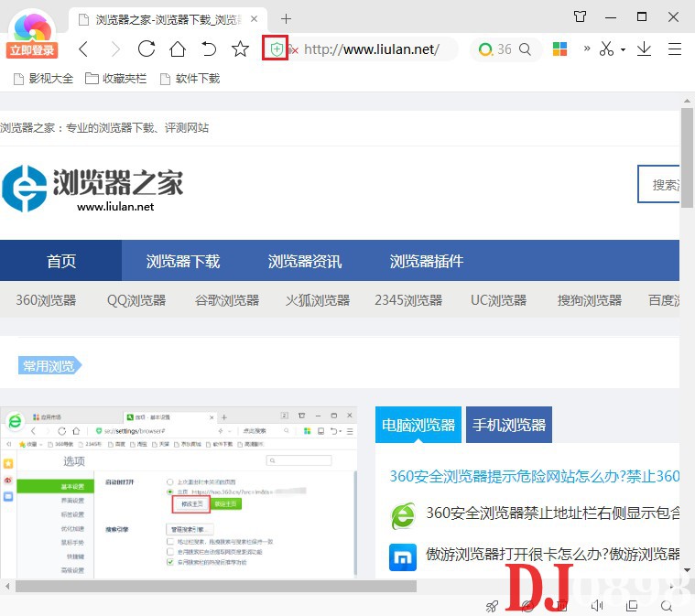Open the UC浏览器 category link
This screenshot has width=695, height=616.
click(499, 300)
